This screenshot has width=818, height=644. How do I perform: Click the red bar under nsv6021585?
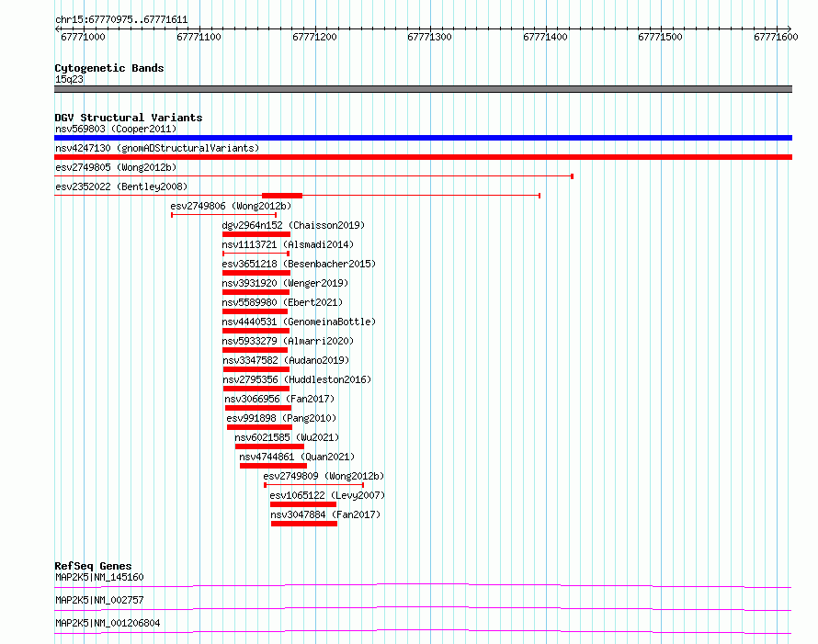coord(269,446)
